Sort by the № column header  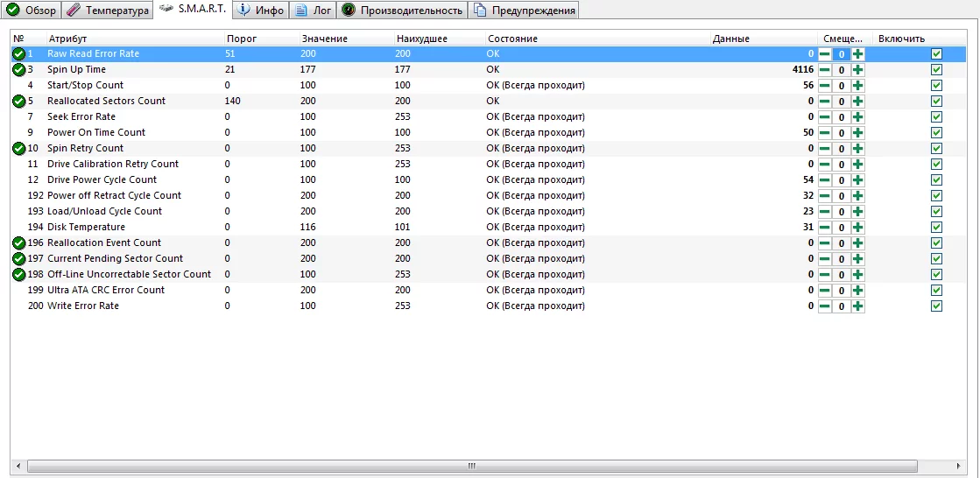pyautogui.click(x=28, y=39)
